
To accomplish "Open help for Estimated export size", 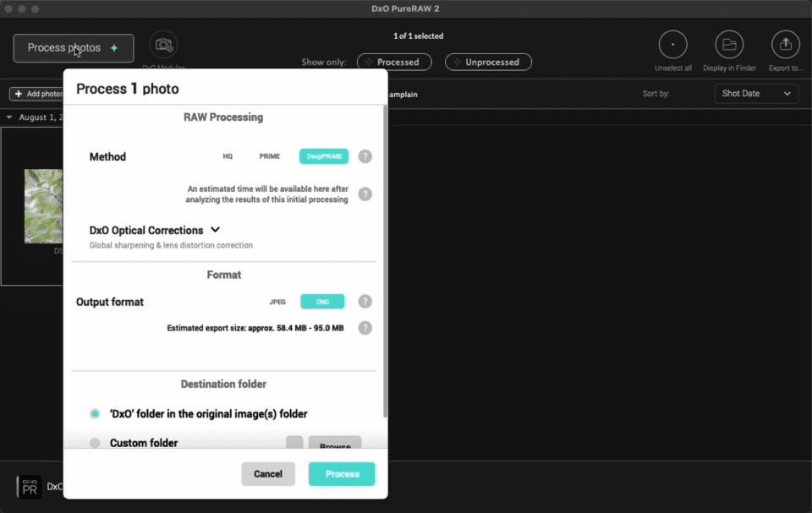I will pos(365,328).
